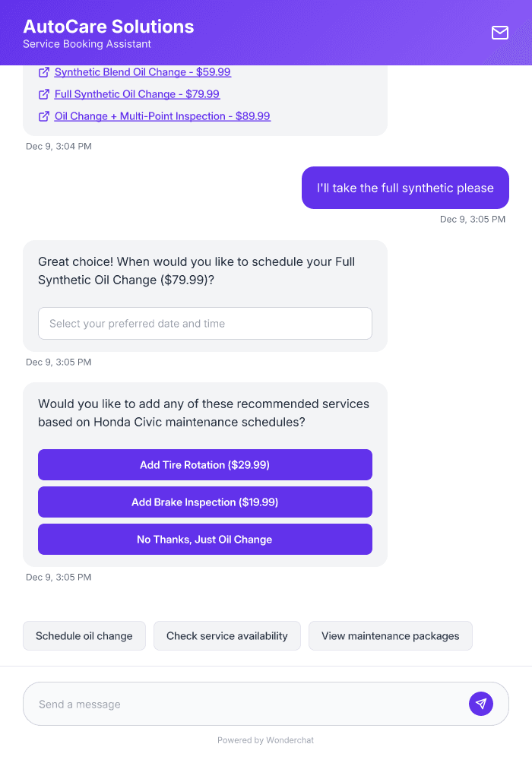Click the external link icon beside Multi-Point Inspection
This screenshot has width=532, height=760.
coord(44,116)
